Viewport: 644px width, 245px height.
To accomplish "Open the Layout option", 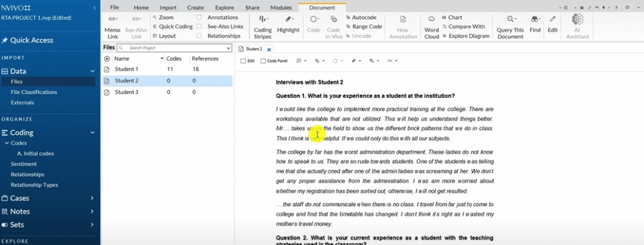I will pyautogui.click(x=164, y=36).
